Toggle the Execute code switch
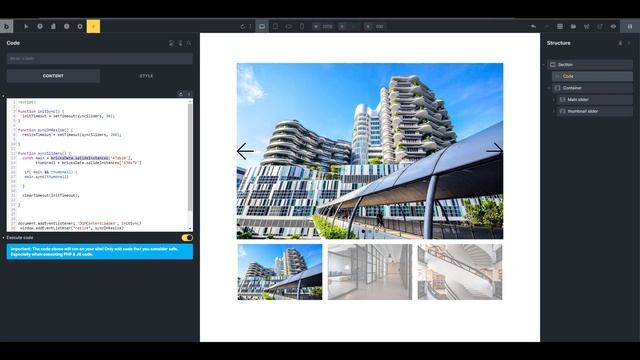Image resolution: width=640 pixels, height=360 pixels. pos(187,238)
